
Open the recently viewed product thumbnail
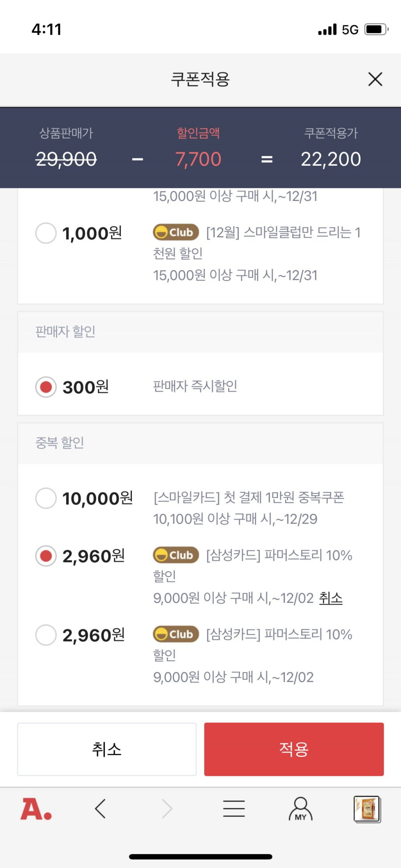(367, 809)
